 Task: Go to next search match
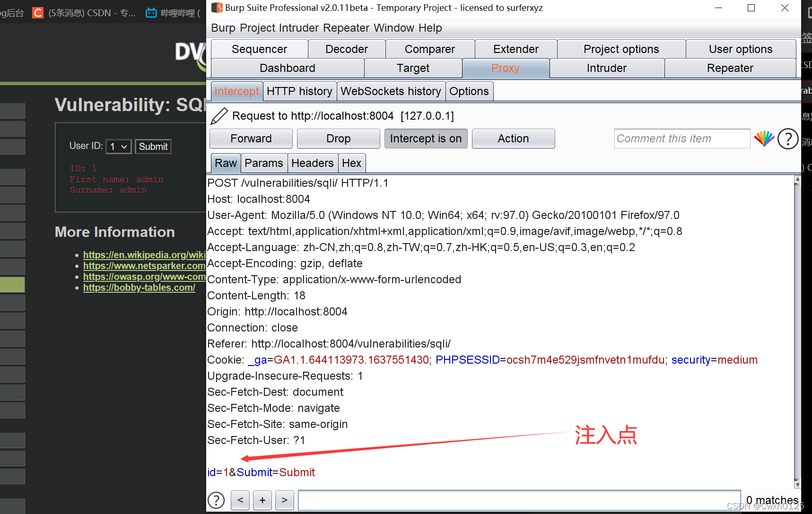click(284, 500)
